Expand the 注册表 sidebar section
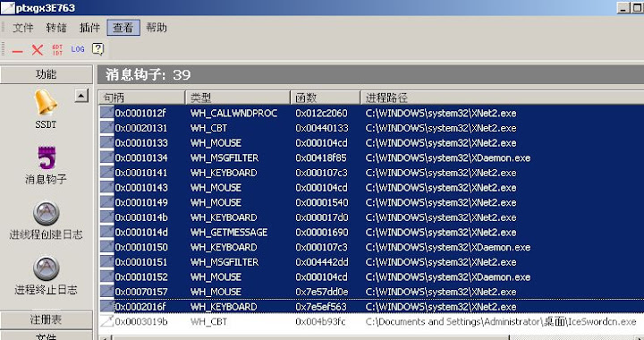Image resolution: width=644 pixels, height=340 pixels. coord(47,319)
